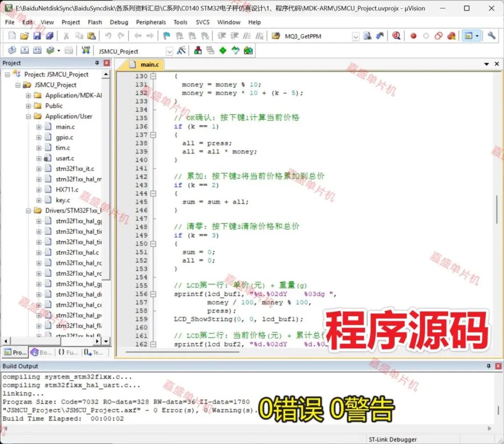Image resolution: width=504 pixels, height=444 pixels.
Task: Kill all breakpoints using the toolbar icon
Action: (451, 36)
